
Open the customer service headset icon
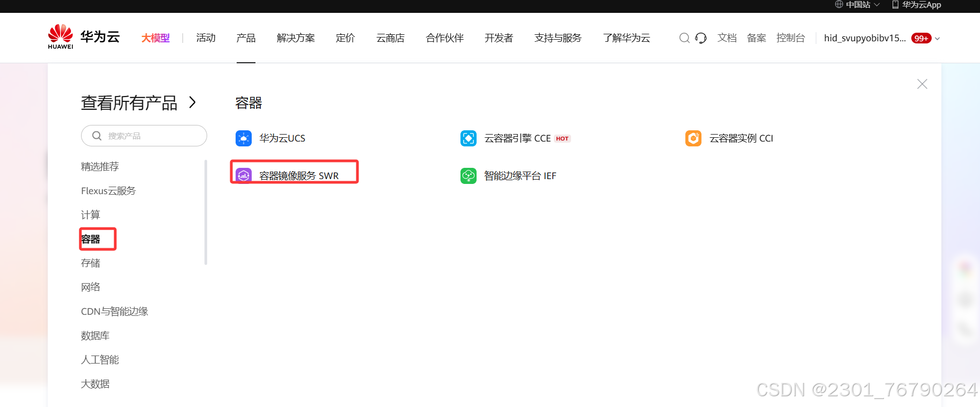701,38
